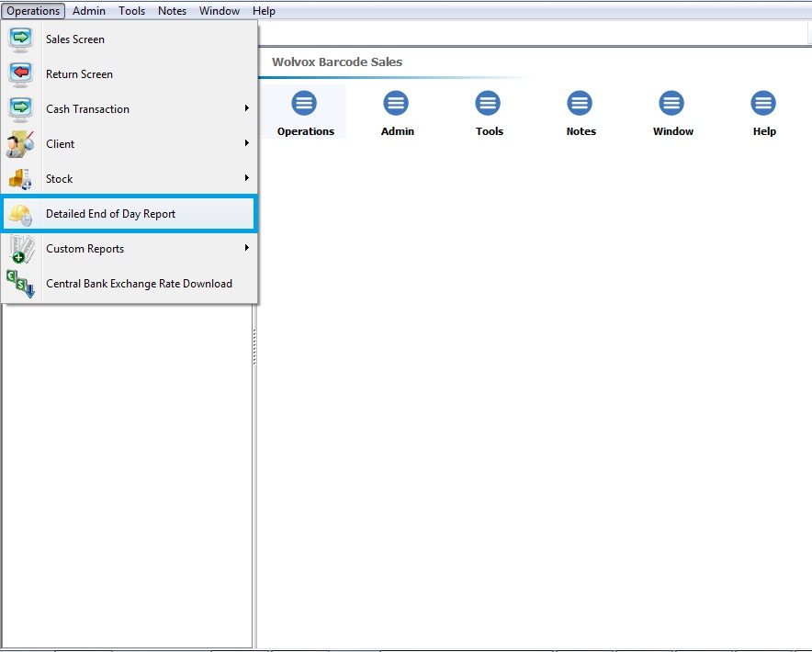
Task: Select Custom Reports menu entry
Action: 129,249
